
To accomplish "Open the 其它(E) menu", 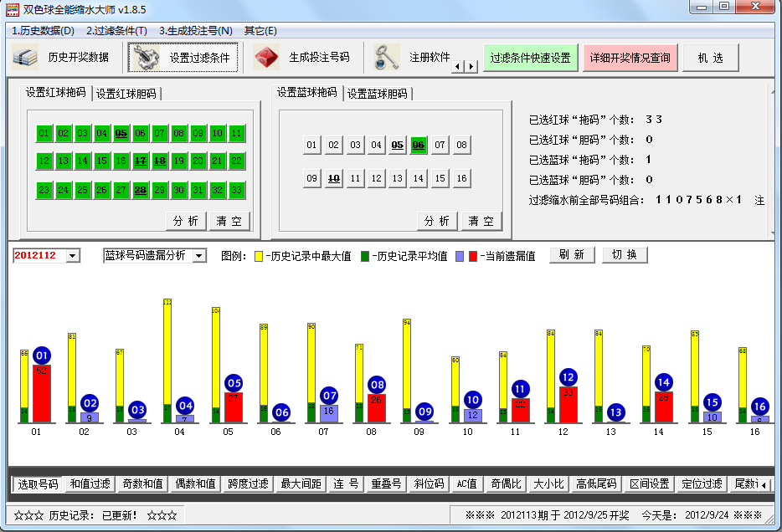I will pos(260,31).
